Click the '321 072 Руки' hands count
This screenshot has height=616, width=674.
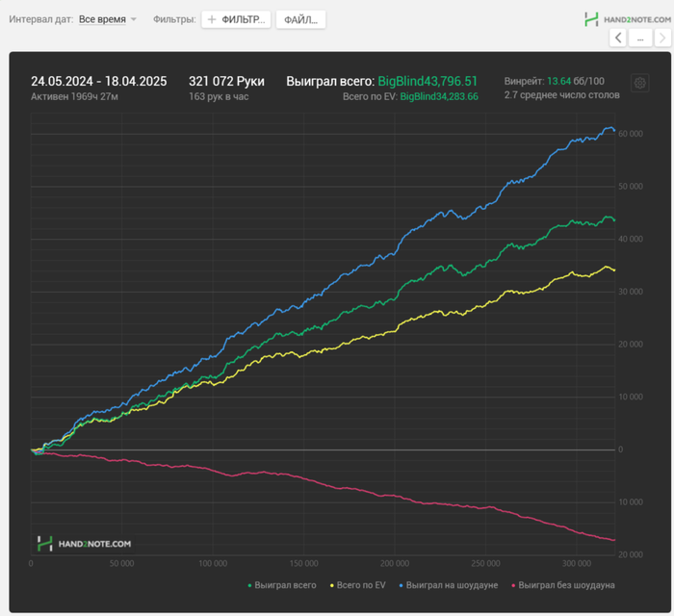click(226, 81)
